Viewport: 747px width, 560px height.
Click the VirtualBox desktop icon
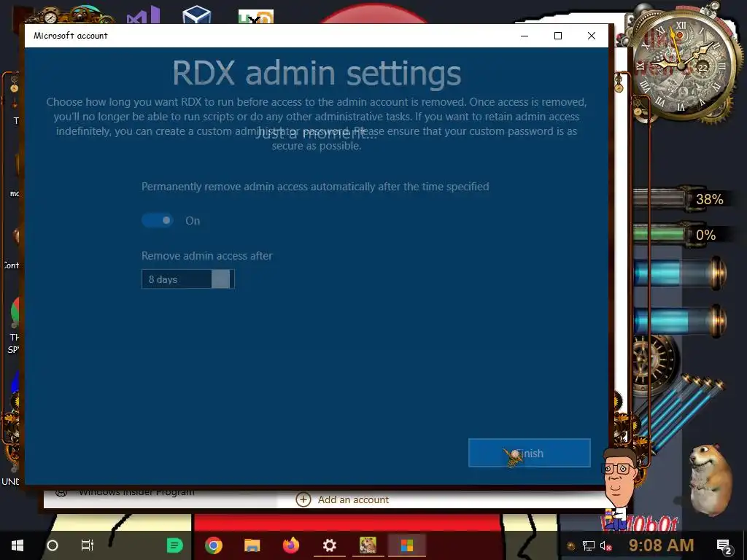pos(196,15)
